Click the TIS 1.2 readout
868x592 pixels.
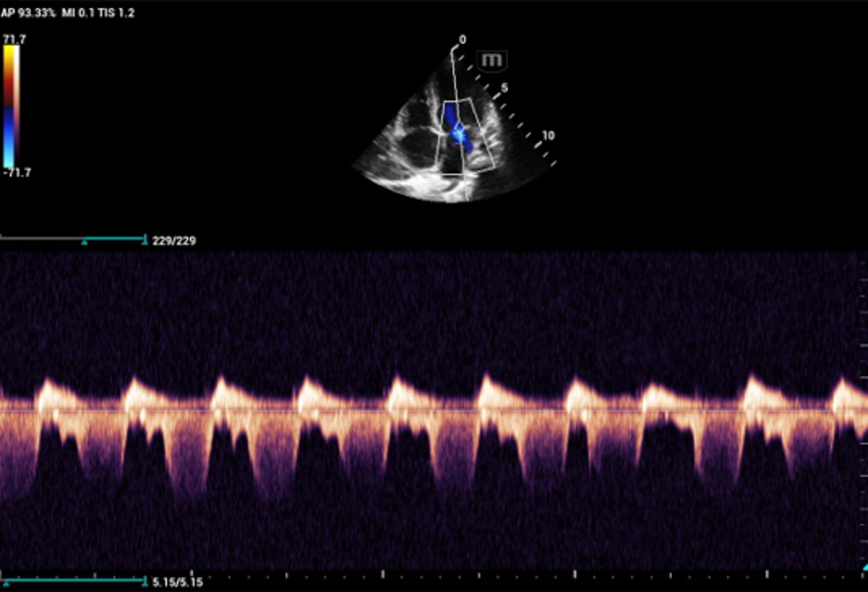point(116,12)
